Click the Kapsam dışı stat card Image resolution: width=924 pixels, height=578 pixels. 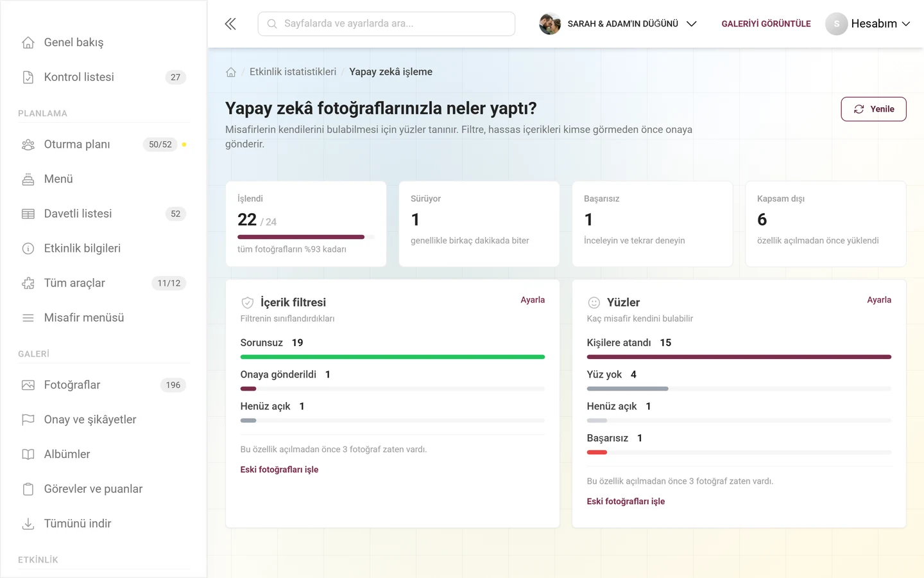point(826,224)
